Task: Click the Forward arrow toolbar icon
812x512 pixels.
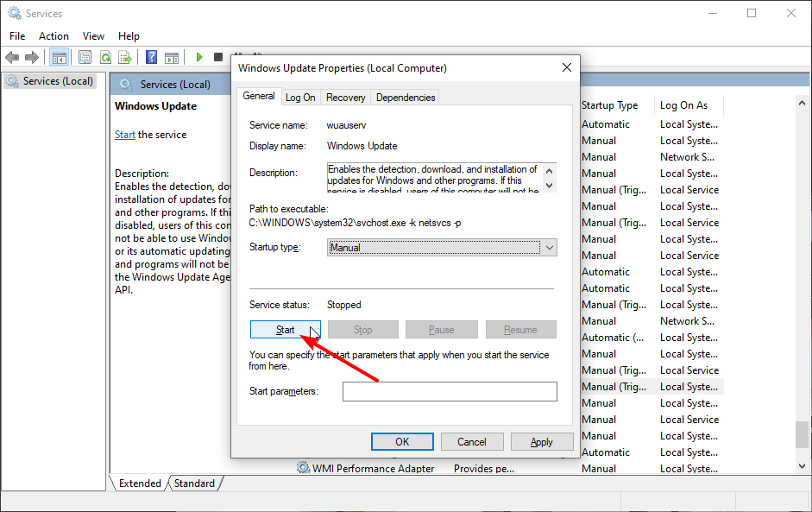Action: click(32, 57)
